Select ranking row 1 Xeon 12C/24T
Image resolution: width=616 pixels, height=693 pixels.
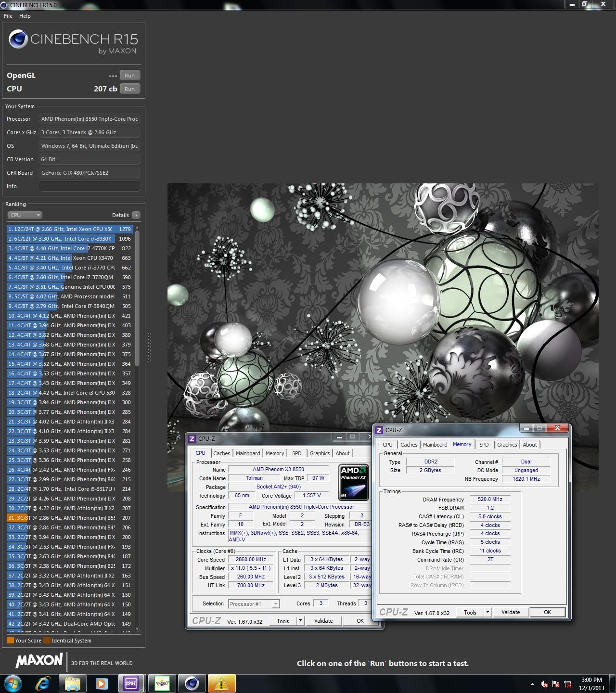[x=70, y=229]
